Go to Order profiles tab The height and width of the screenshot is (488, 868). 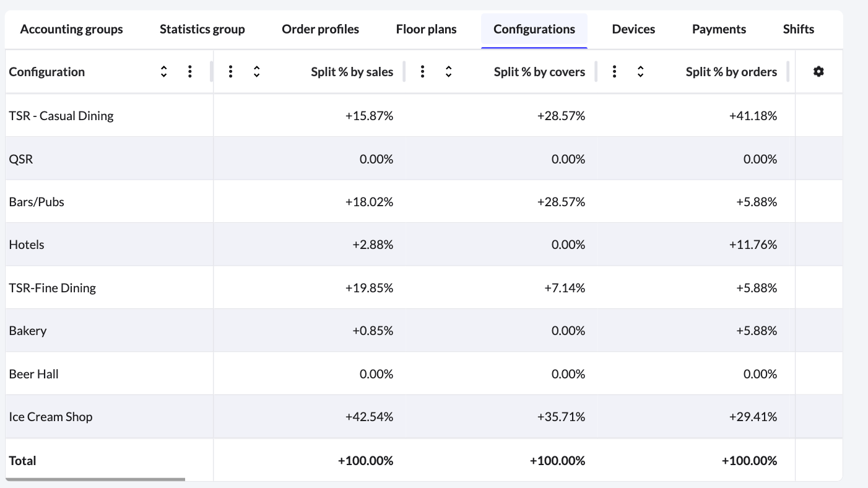[x=320, y=30]
